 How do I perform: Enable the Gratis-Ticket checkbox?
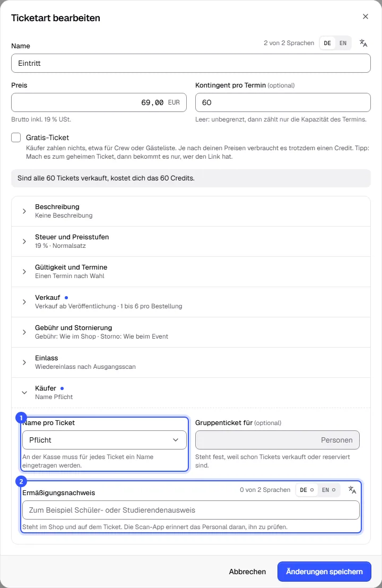[16, 137]
